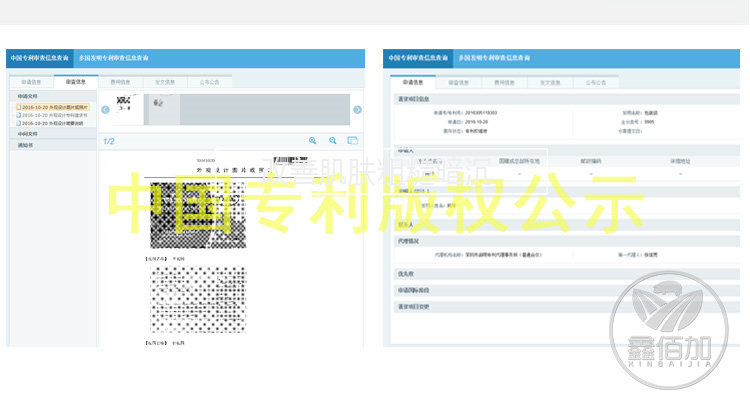Expand the 联系人 section header

567,225
